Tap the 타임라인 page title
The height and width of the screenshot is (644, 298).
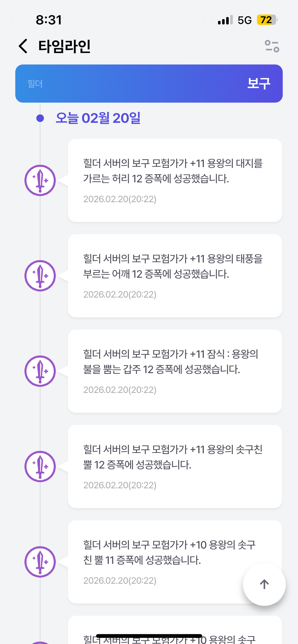64,46
